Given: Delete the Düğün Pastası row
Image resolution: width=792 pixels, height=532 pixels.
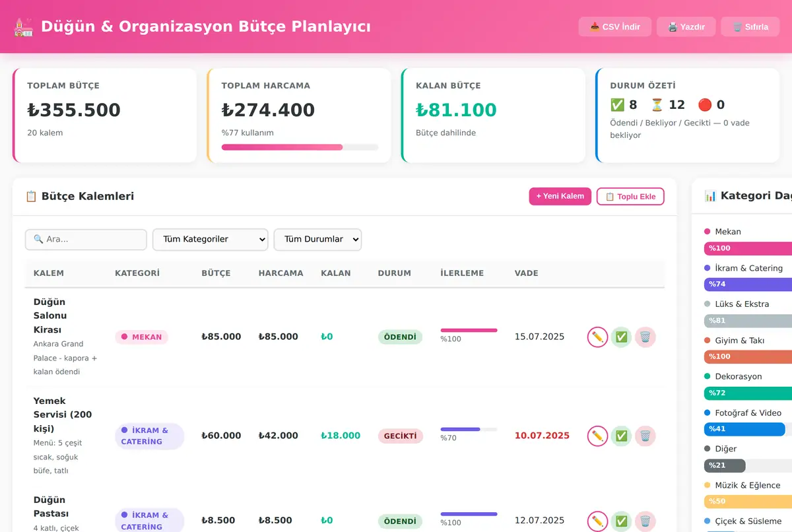Looking at the screenshot, I should click(x=645, y=521).
